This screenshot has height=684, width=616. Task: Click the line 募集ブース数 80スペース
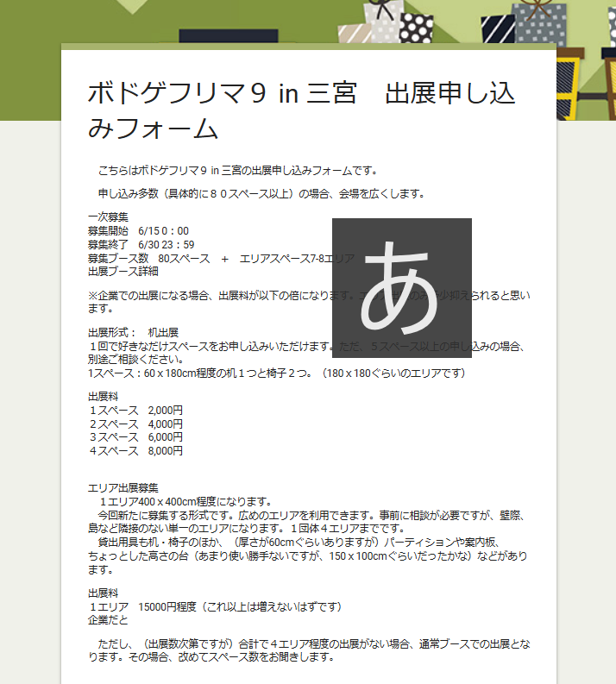[221, 259]
